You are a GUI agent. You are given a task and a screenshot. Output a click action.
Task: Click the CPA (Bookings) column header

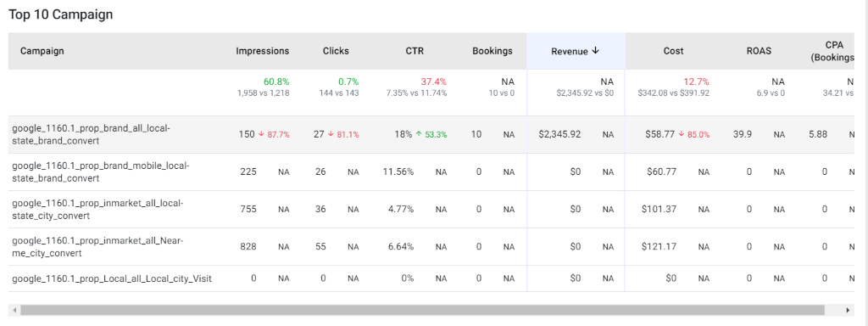tap(832, 51)
